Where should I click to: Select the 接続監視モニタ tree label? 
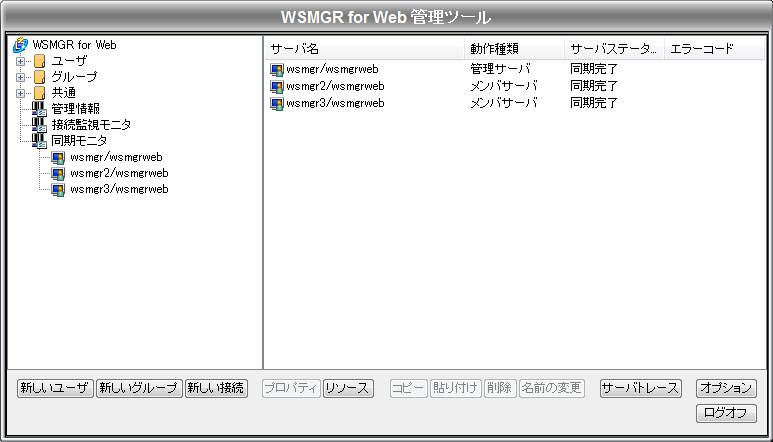91,125
